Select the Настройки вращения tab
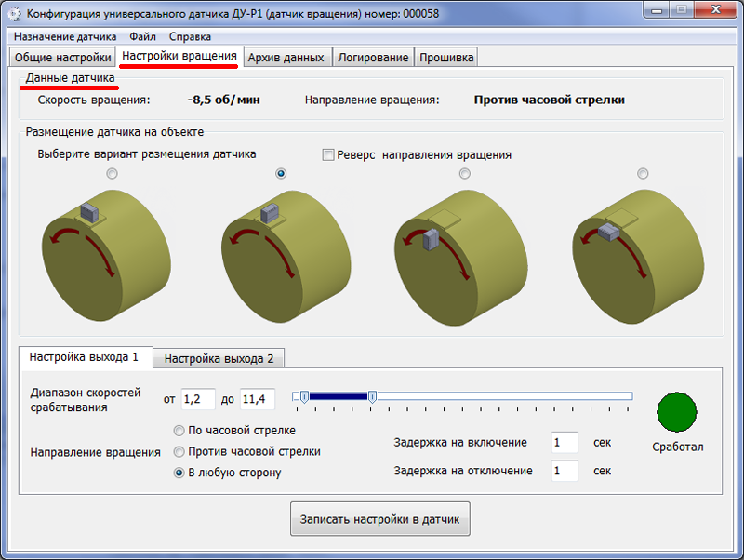Image resolution: width=744 pixels, height=560 pixels. pos(179,56)
